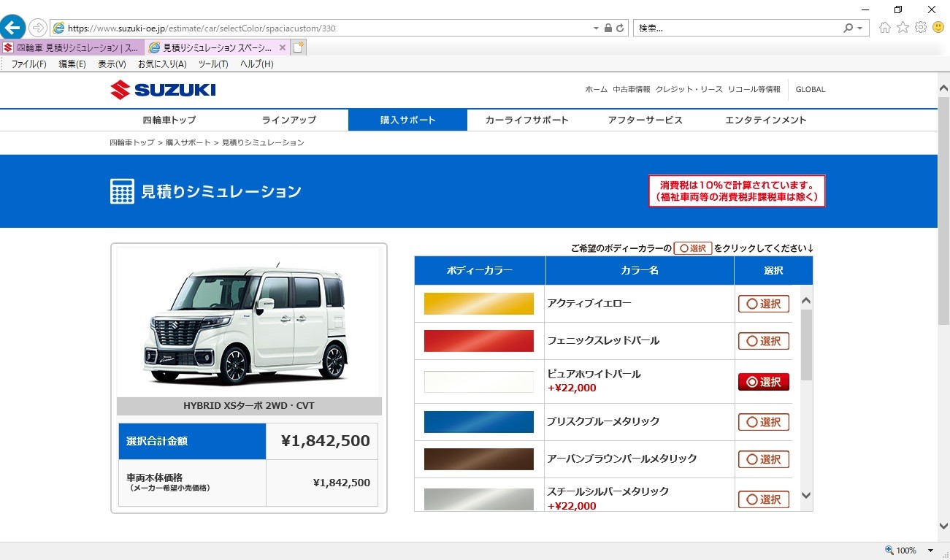The width and height of the screenshot is (950, 560).
Task: Refresh the page with reload icon
Action: click(x=621, y=28)
